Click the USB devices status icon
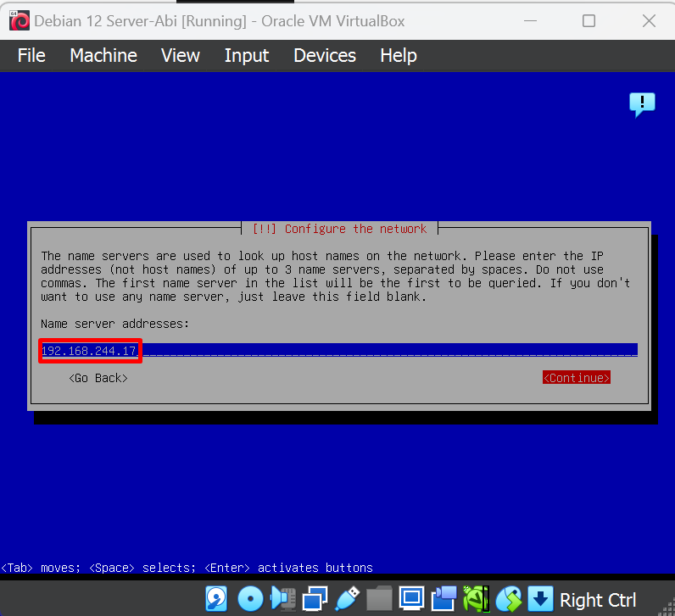 (x=348, y=599)
